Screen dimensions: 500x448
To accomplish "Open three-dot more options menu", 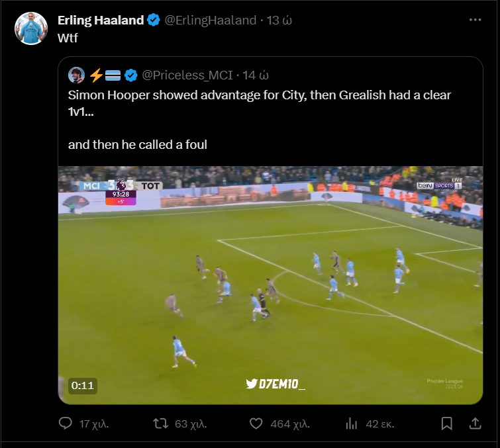I will pos(475,20).
